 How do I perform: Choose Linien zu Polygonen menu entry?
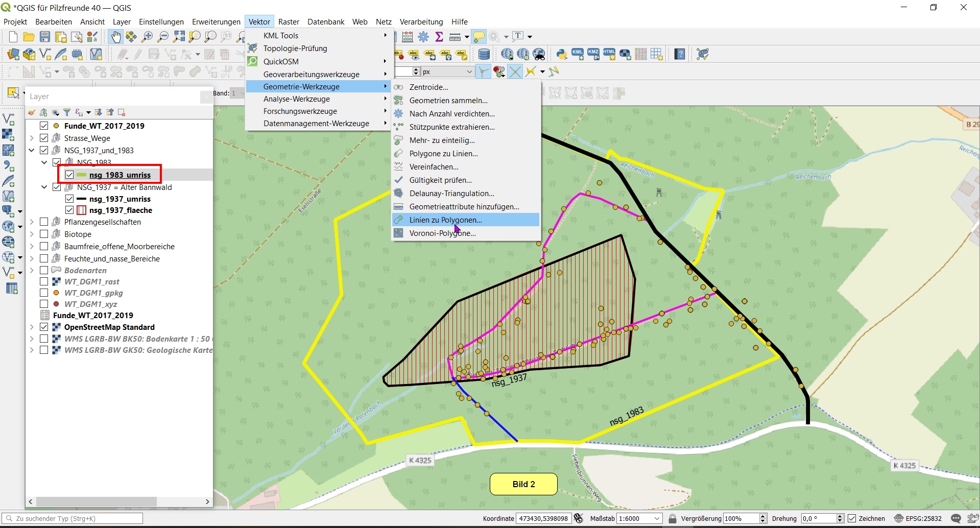[x=445, y=220]
